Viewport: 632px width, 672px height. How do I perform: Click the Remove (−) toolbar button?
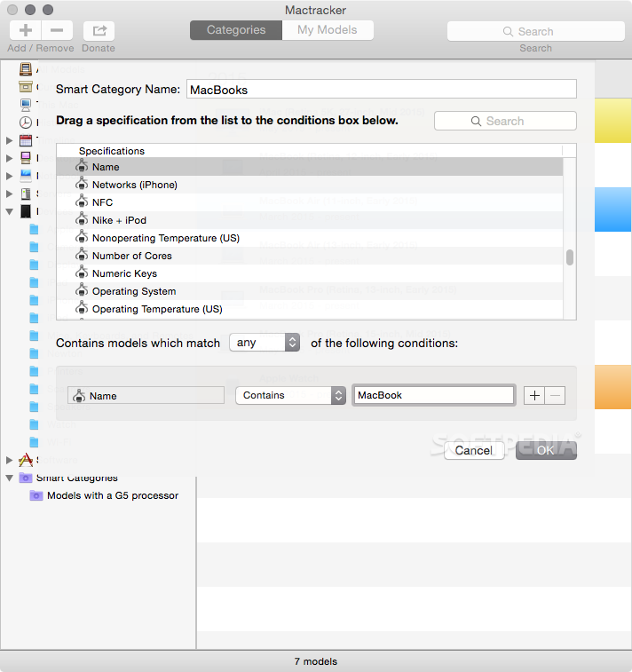pyautogui.click(x=57, y=30)
